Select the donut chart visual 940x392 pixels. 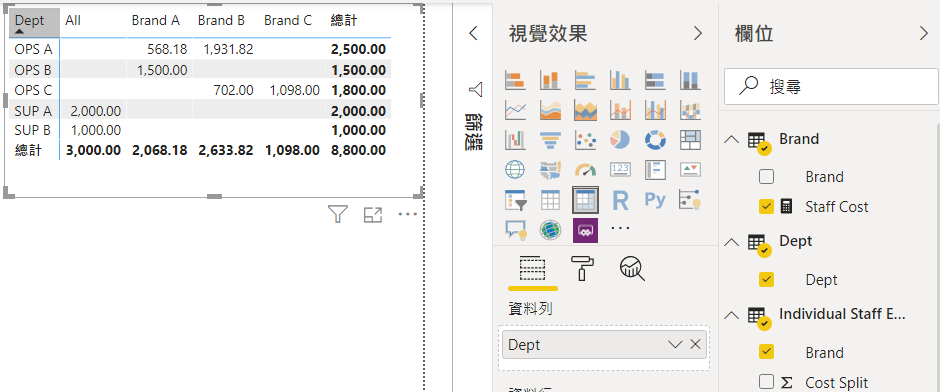click(x=655, y=140)
